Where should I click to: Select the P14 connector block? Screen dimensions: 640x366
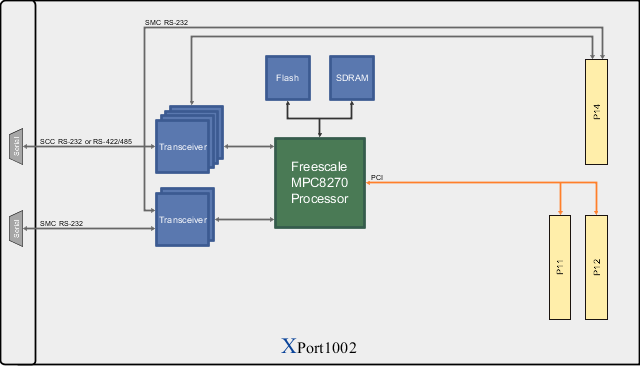point(596,112)
